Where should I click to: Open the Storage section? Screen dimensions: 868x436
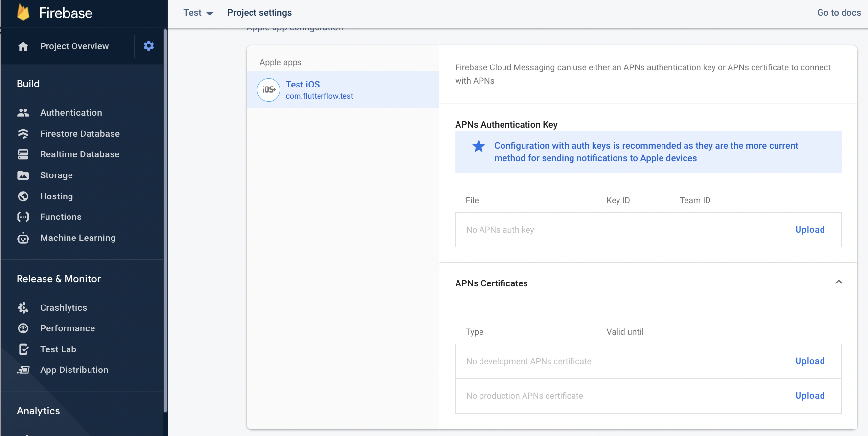pos(56,175)
